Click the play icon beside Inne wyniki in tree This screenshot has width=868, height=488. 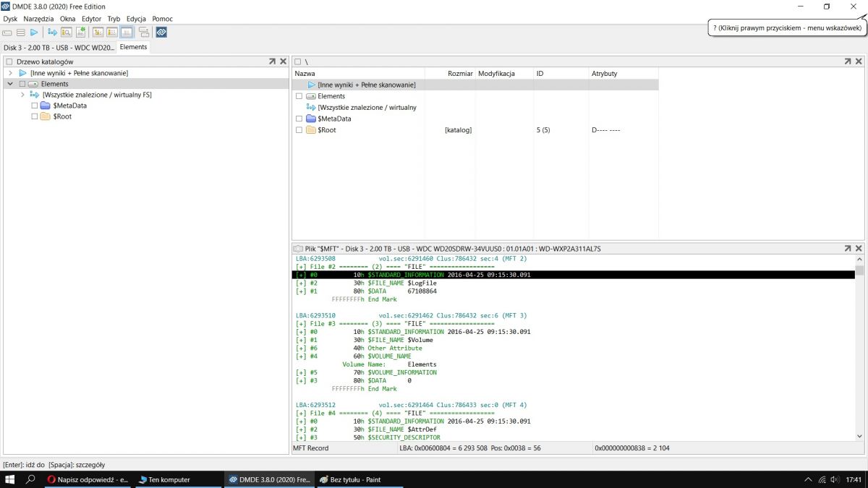[x=22, y=73]
